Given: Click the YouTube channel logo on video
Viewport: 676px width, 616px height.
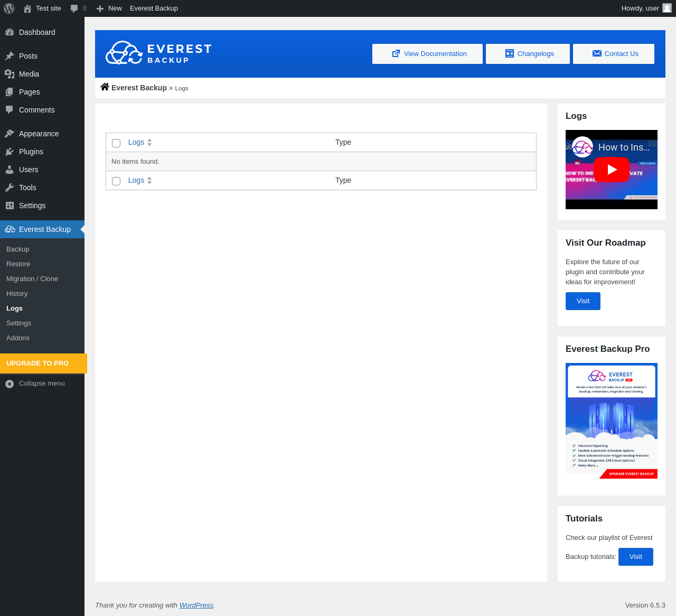Looking at the screenshot, I should coord(583,147).
